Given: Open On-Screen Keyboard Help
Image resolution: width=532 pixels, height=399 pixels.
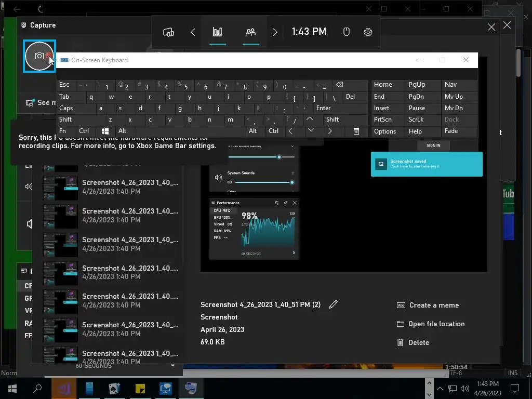Looking at the screenshot, I should [423, 131].
